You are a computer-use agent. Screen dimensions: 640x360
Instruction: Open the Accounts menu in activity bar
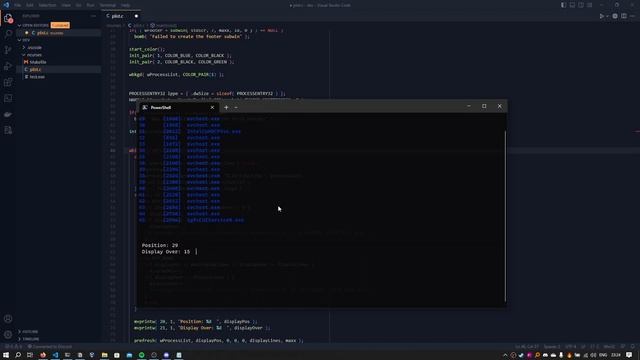click(8, 319)
